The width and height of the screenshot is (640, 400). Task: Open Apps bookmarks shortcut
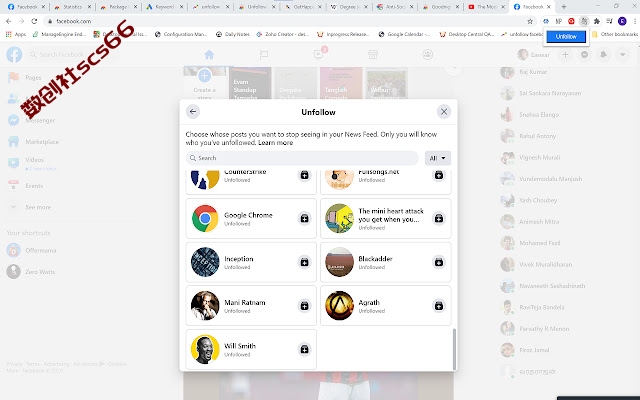(16, 34)
